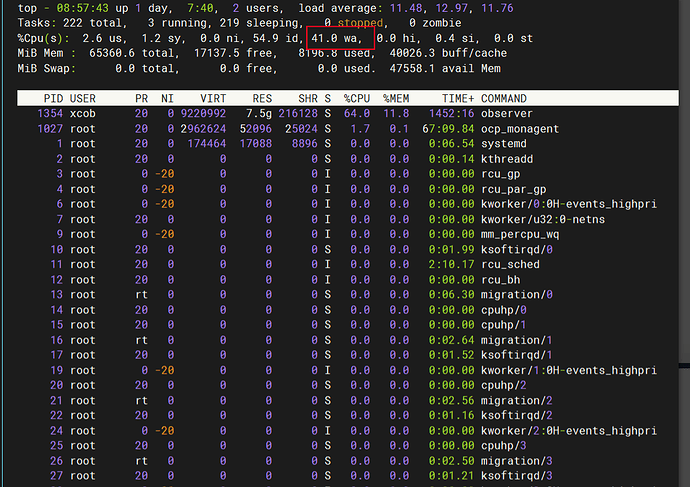Click the rcu_par_gp process name

point(513,189)
